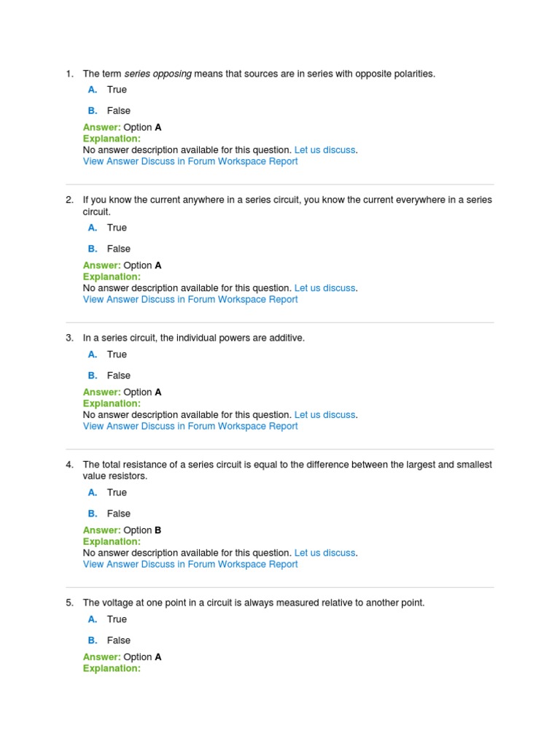Open 'Let us discuss' link under question 4
560x747 pixels.
(324, 553)
